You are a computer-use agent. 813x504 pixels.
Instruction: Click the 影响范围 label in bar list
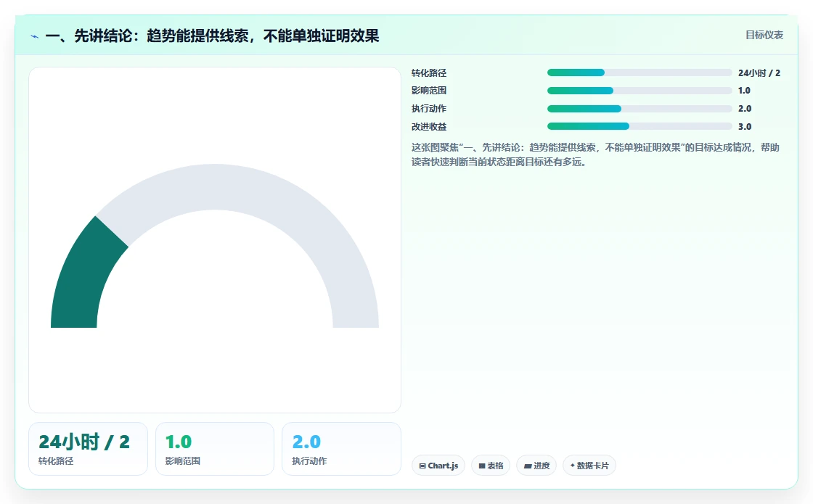(x=429, y=91)
